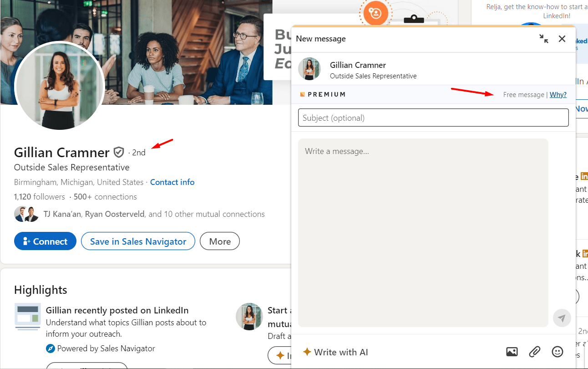This screenshot has height=369, width=588.
Task: Click the Connect button
Action: [x=45, y=241]
